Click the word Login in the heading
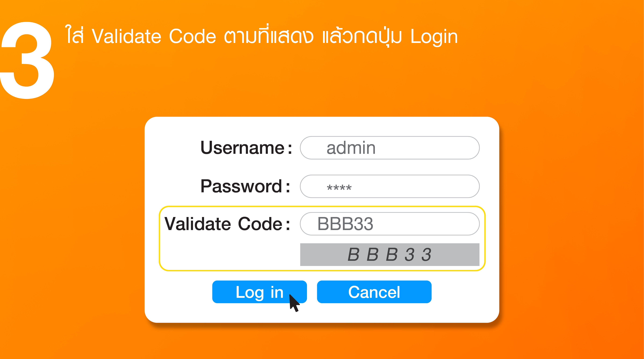644x359 pixels. pyautogui.click(x=434, y=37)
